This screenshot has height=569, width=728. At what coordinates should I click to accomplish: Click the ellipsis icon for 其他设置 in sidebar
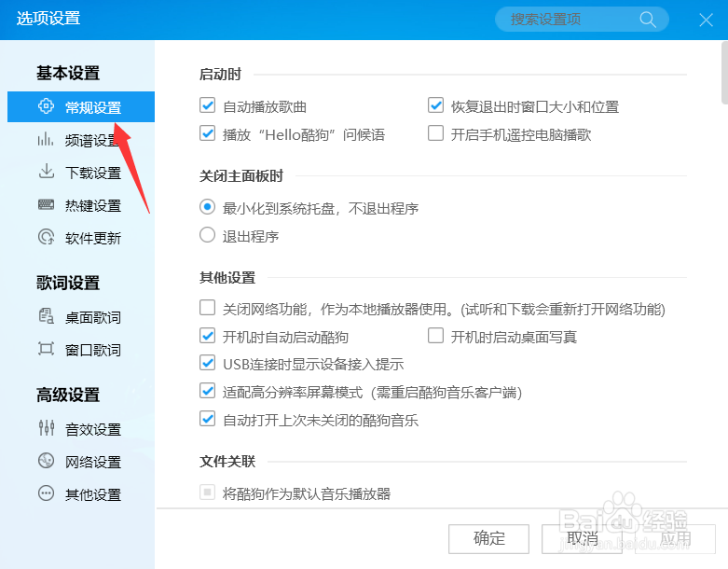point(46,493)
